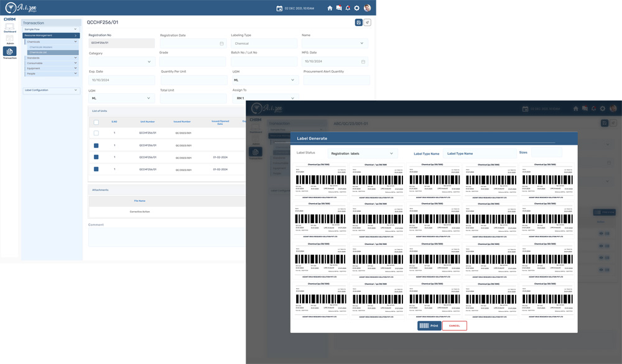
Task: Click the Quantity Per Unit field
Action: click(193, 80)
